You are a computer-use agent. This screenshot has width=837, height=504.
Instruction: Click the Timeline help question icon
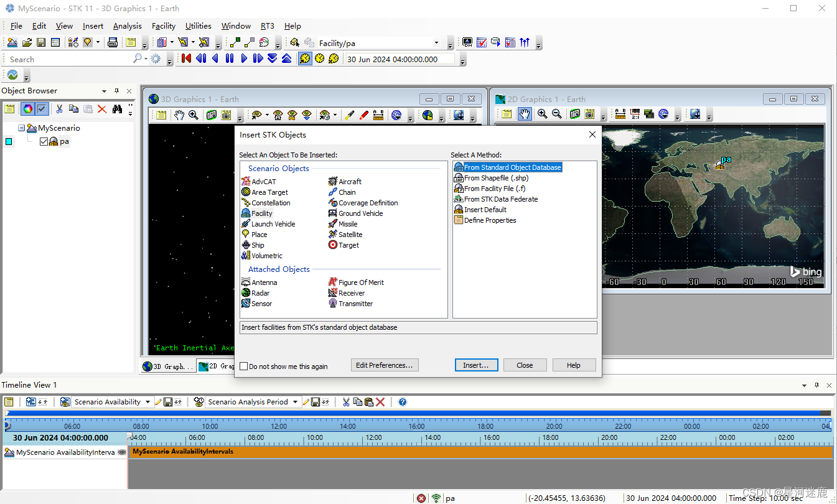click(x=403, y=402)
